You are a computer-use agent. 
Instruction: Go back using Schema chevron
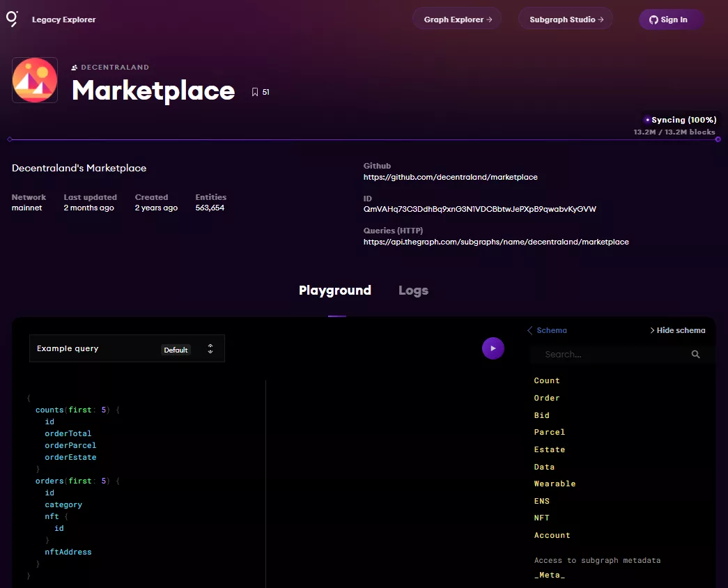(530, 330)
